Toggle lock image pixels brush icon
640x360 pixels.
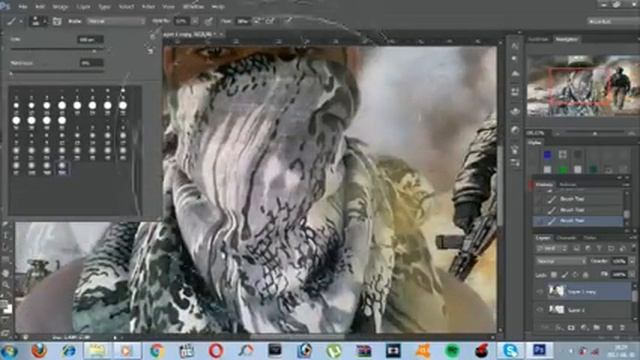564,275
